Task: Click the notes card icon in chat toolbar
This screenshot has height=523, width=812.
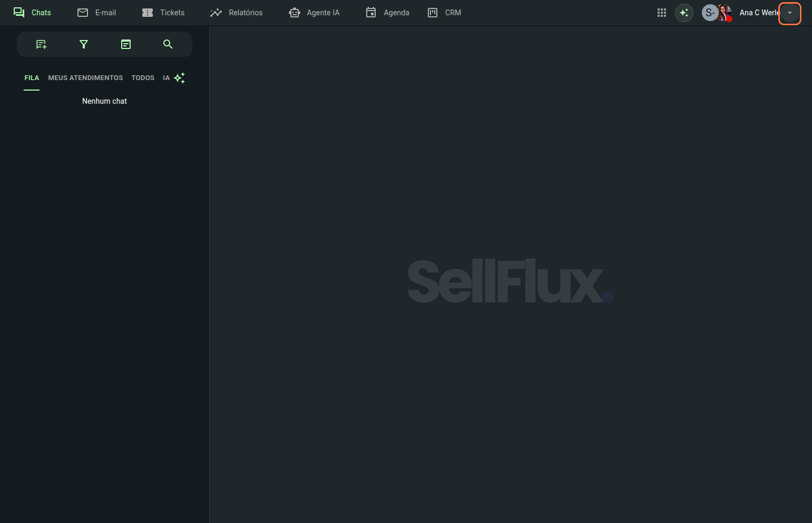Action: tap(126, 44)
